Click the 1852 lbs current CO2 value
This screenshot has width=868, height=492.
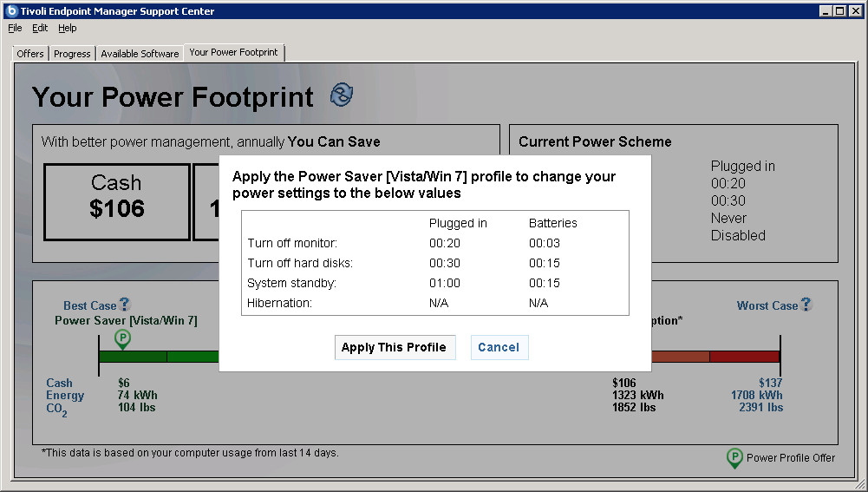634,407
